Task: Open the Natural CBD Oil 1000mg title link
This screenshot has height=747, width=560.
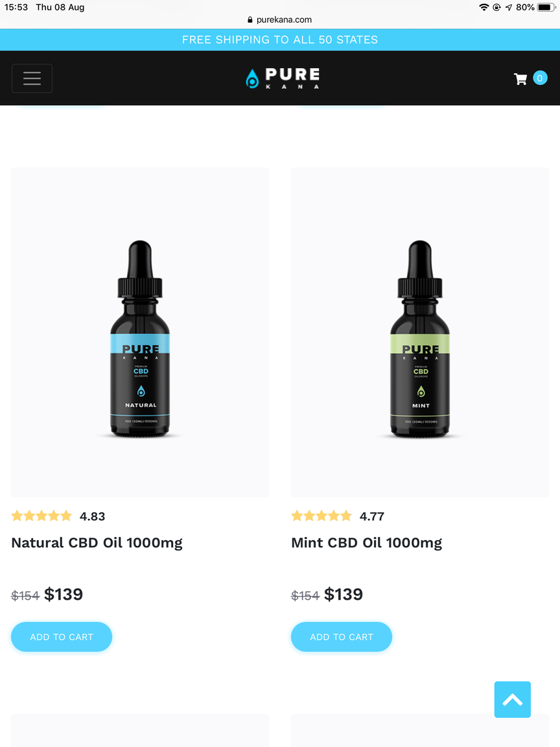Action: tap(97, 543)
